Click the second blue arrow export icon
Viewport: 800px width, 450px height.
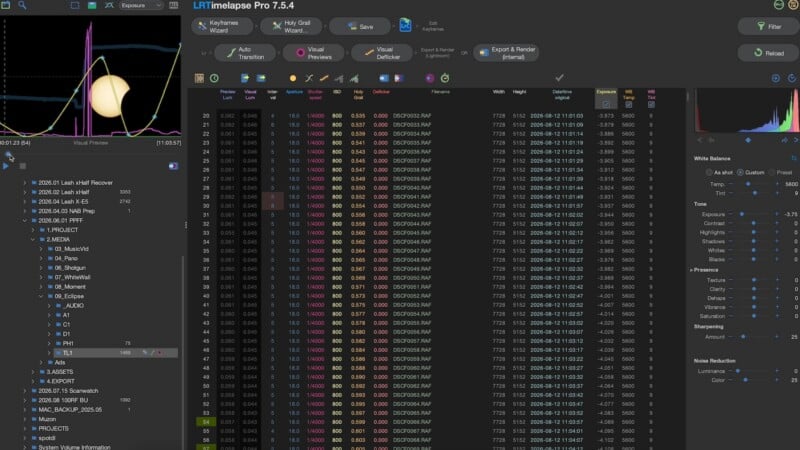point(261,78)
